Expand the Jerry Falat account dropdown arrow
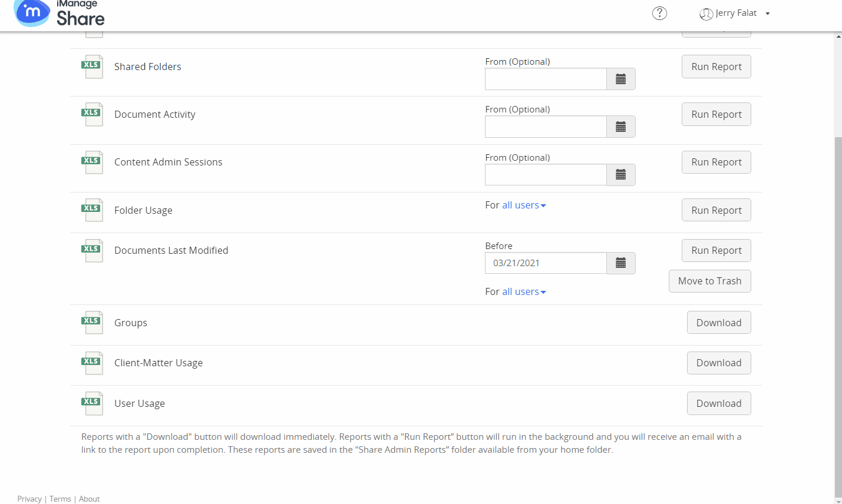The height and width of the screenshot is (504, 842). pos(768,14)
